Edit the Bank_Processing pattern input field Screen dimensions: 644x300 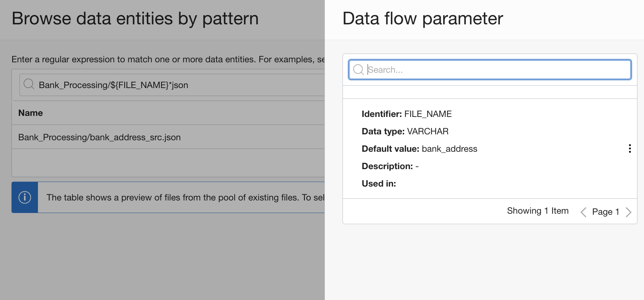coord(172,85)
